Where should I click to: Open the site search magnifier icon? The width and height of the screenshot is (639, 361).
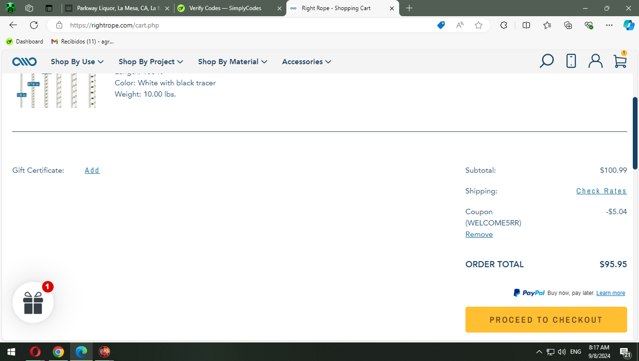coord(546,61)
